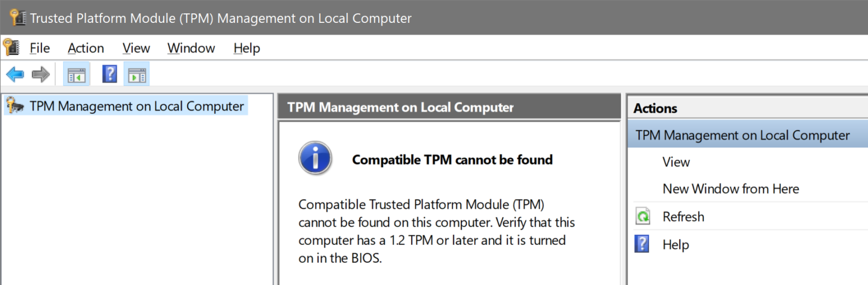Toggle the Show/Hide Action Pane toolbar button
868x285 pixels.
(136, 74)
